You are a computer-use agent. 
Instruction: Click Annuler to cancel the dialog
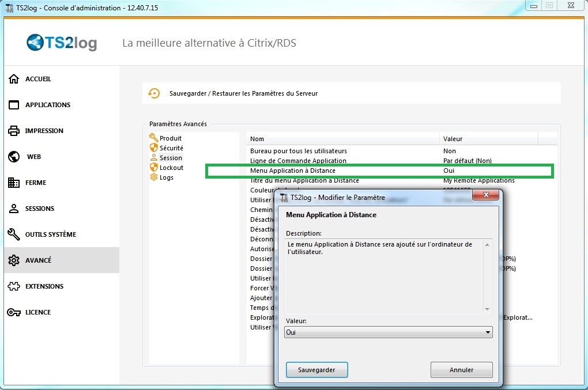[x=461, y=370]
